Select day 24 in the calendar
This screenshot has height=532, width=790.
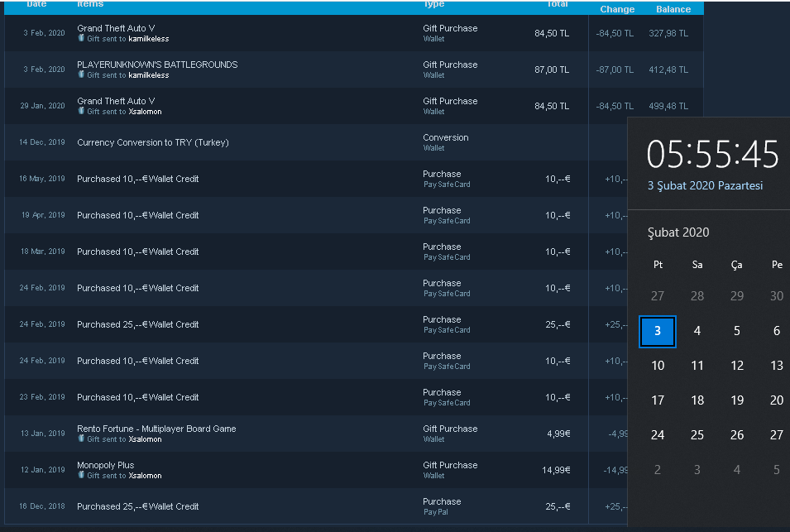tap(658, 435)
